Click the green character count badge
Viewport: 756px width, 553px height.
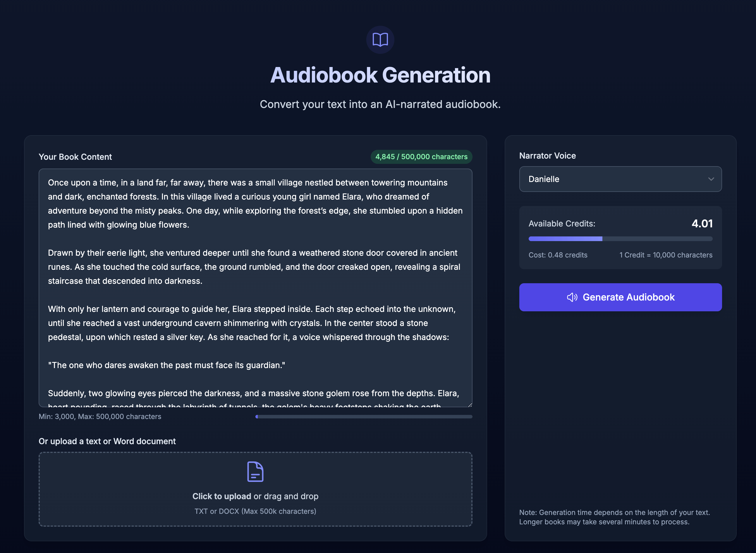(x=421, y=156)
